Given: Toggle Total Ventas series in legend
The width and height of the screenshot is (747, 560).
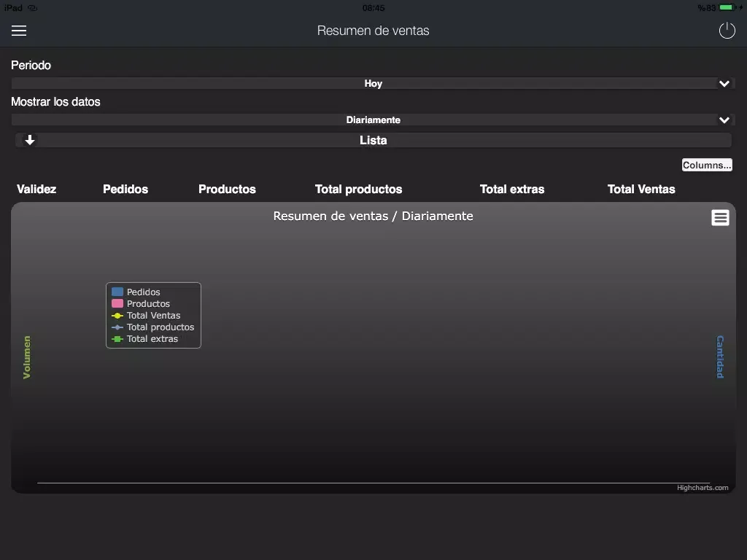Looking at the screenshot, I should [153, 315].
